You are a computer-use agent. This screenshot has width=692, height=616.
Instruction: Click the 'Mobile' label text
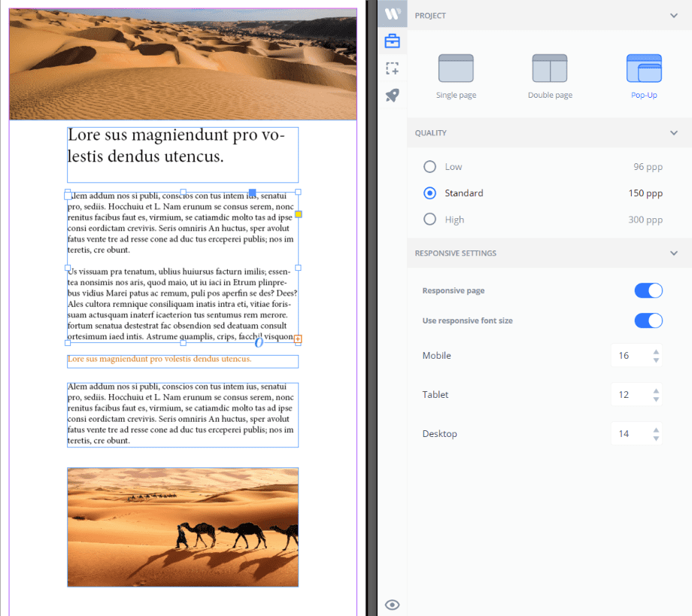[436, 356]
